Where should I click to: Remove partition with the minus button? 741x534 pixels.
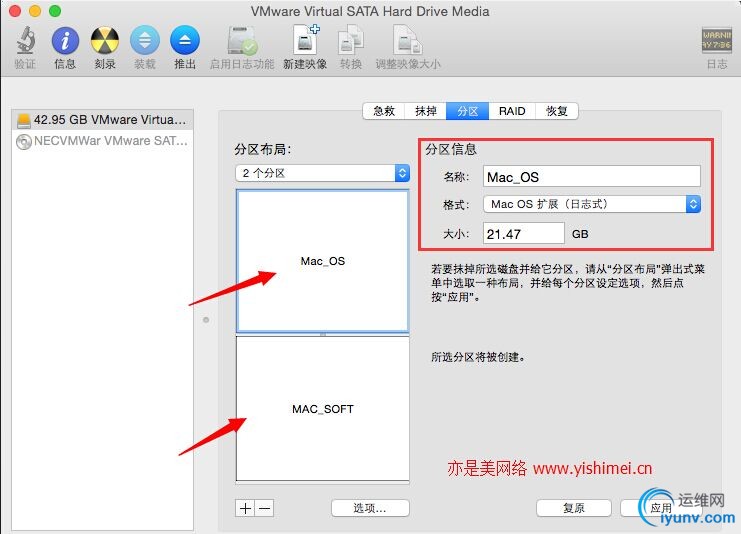(265, 508)
